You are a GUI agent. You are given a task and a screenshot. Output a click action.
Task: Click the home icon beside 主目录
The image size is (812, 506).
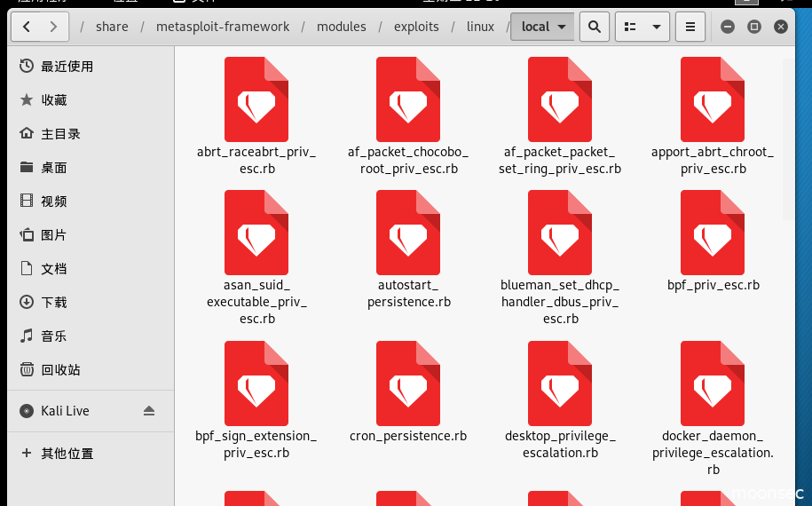pos(27,133)
